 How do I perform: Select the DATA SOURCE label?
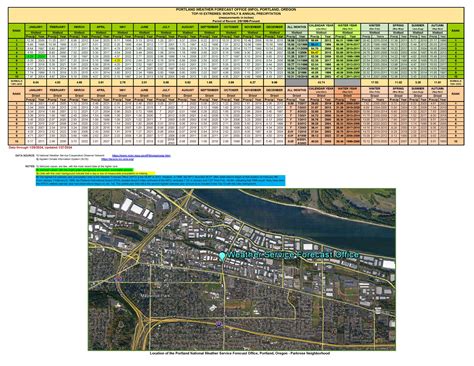pyautogui.click(x=25, y=156)
